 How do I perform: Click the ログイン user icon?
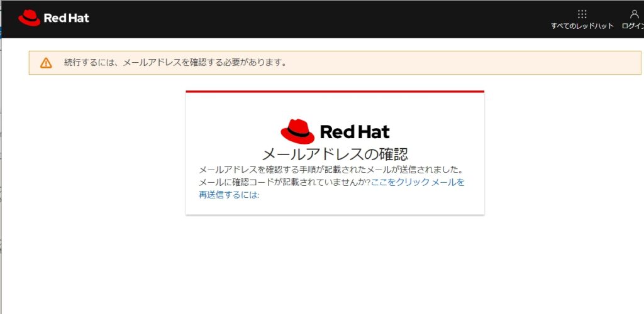pyautogui.click(x=634, y=14)
